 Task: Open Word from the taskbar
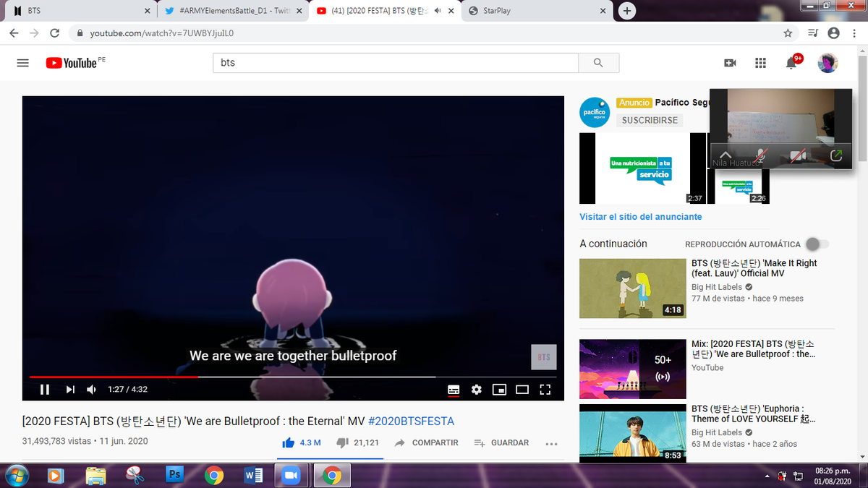coord(253,475)
